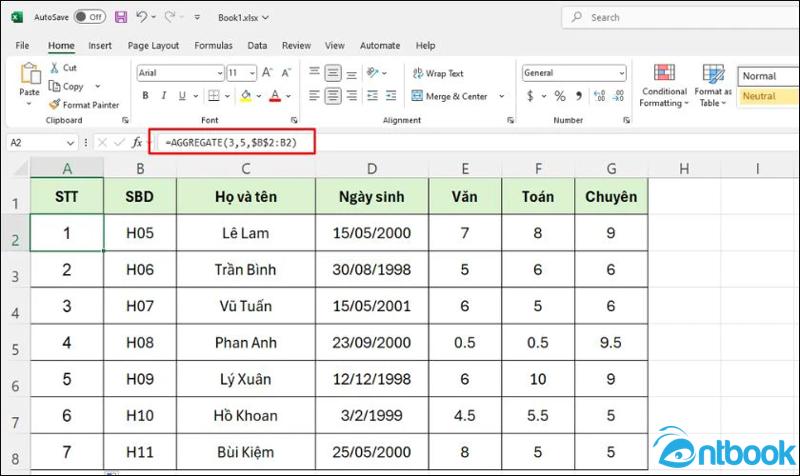The width and height of the screenshot is (800, 476).
Task: Align text left
Action: (314, 96)
